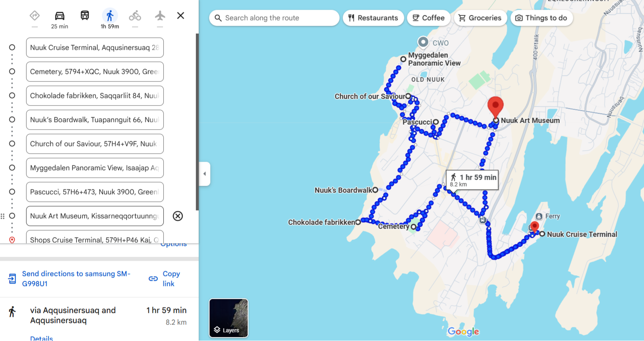Click Myggedalen Panoramic View waypoint on map
Image resolution: width=644 pixels, height=341 pixels.
click(403, 59)
